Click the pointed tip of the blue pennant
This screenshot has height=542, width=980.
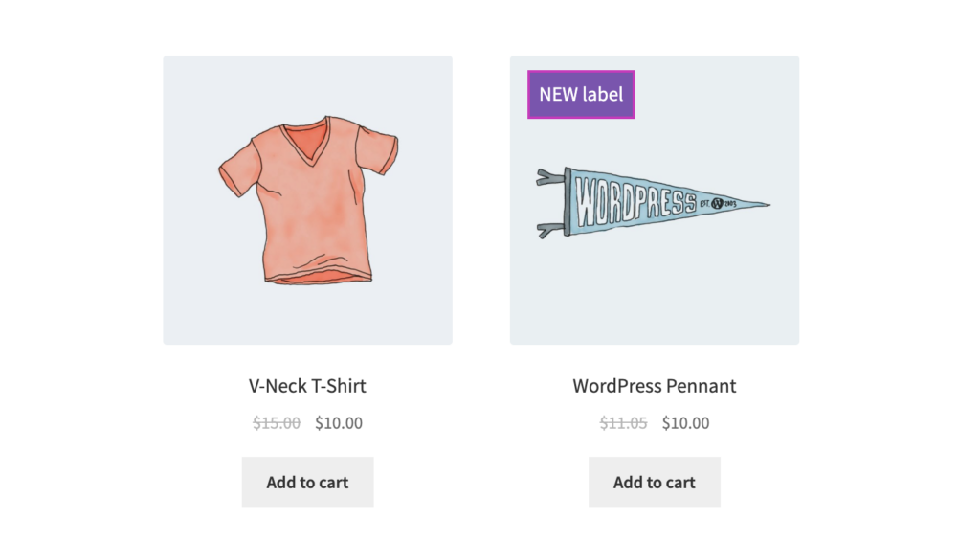(x=759, y=204)
